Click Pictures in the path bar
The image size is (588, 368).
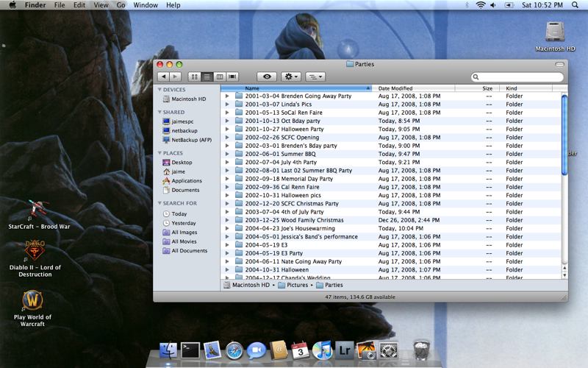(x=293, y=285)
